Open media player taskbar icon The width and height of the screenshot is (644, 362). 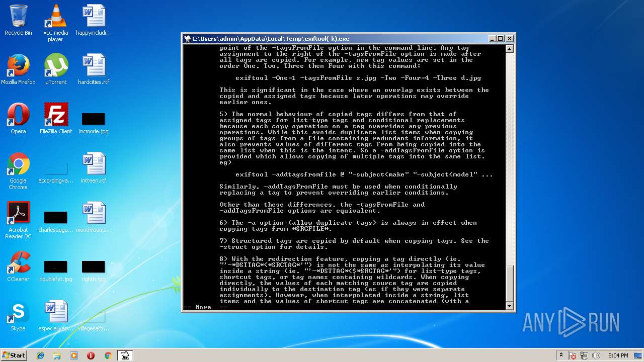click(x=74, y=355)
